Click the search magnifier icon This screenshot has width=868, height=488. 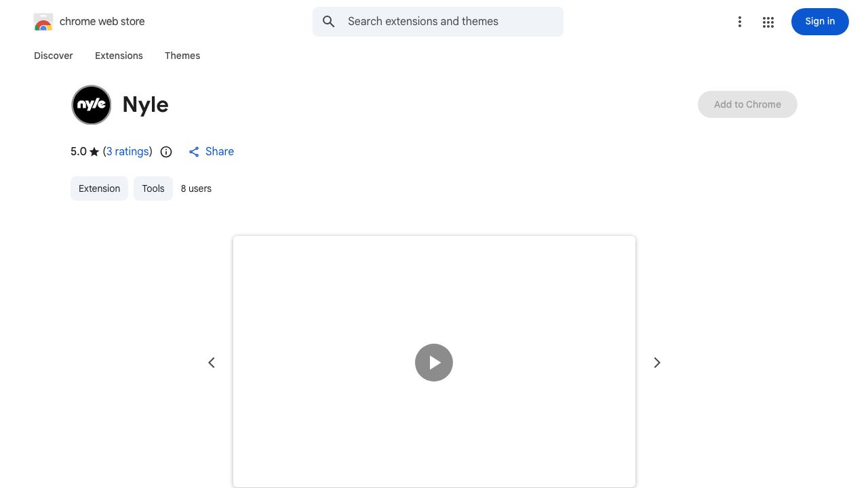(329, 22)
